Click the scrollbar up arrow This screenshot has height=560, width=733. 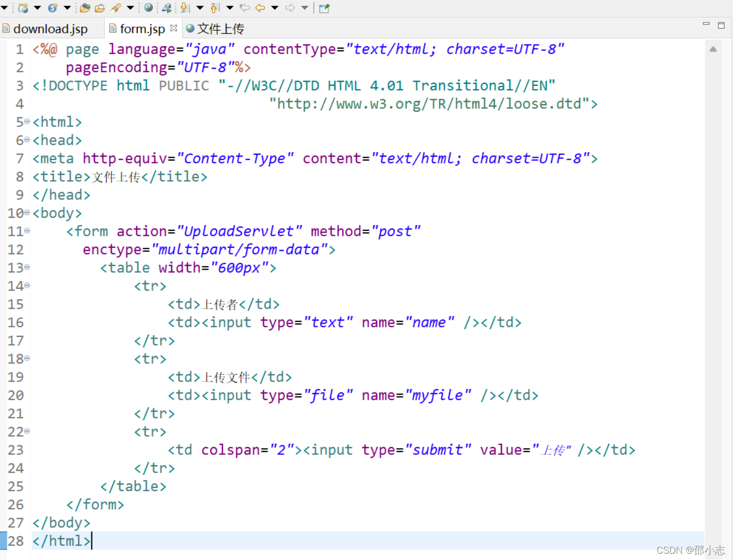pos(713,49)
